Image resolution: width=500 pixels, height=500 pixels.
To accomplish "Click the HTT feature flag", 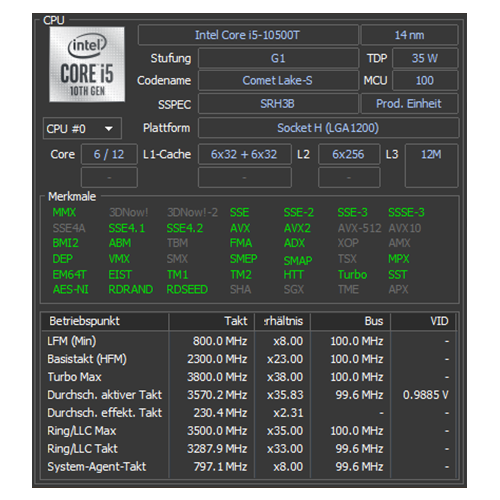I will click(294, 275).
